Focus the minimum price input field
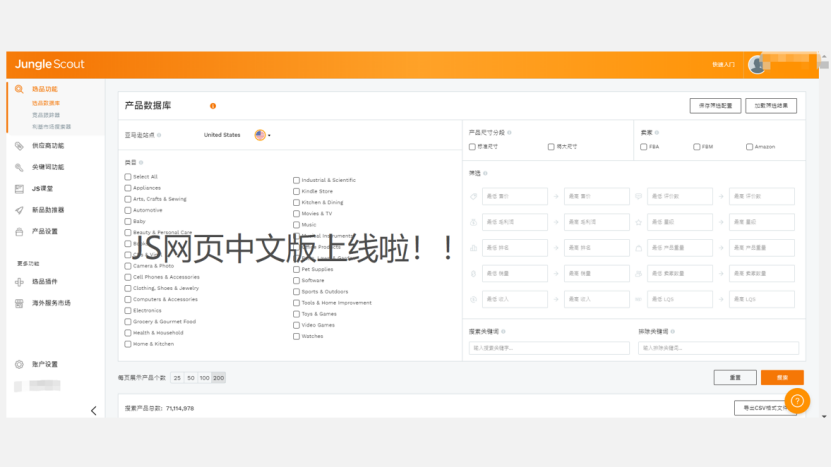This screenshot has height=467, width=831. [515, 196]
